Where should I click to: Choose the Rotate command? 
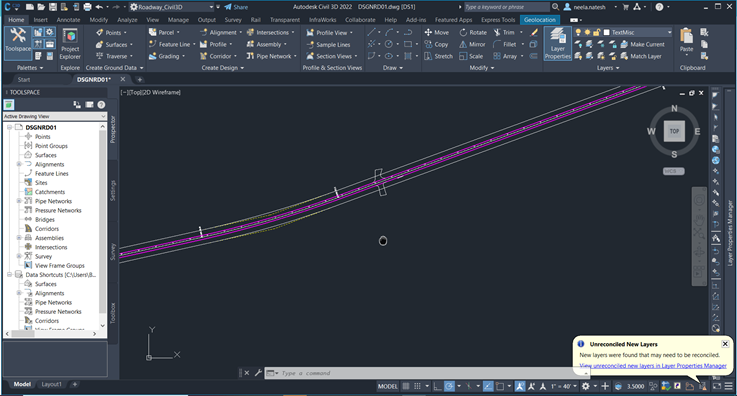click(x=473, y=32)
